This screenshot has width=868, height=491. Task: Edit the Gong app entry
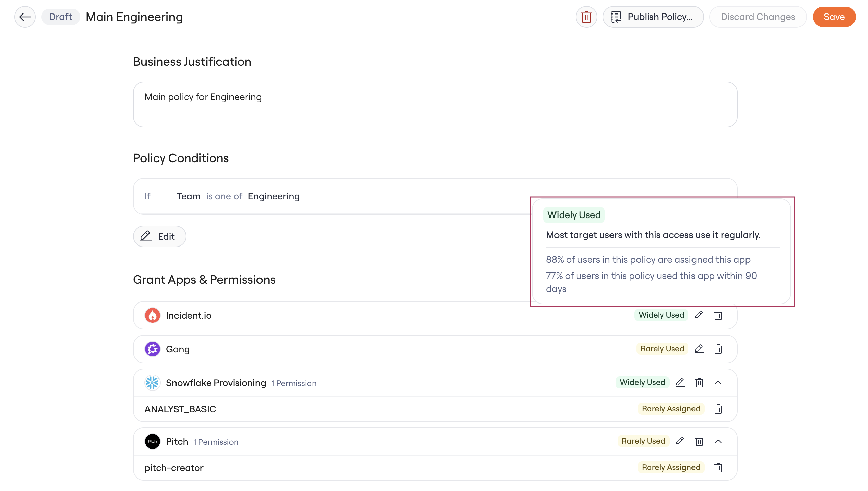click(x=699, y=349)
